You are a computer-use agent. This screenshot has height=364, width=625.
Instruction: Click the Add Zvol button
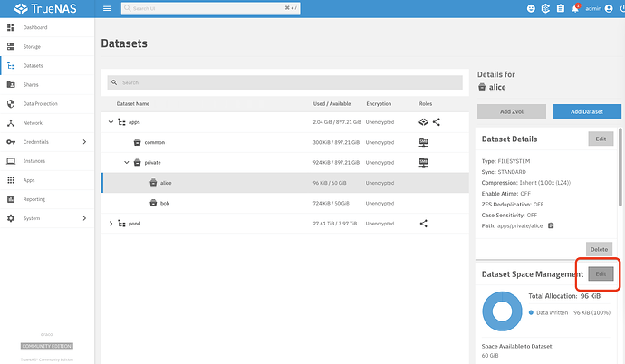coord(512,111)
